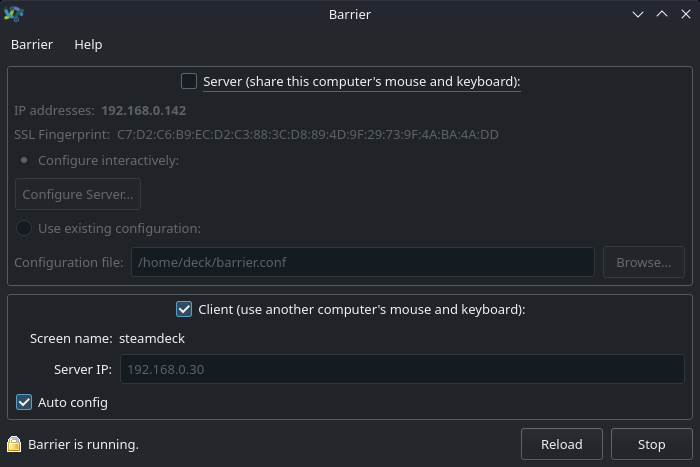Stop Barrier with the Stop button
700x467 pixels.
pyautogui.click(x=651, y=444)
